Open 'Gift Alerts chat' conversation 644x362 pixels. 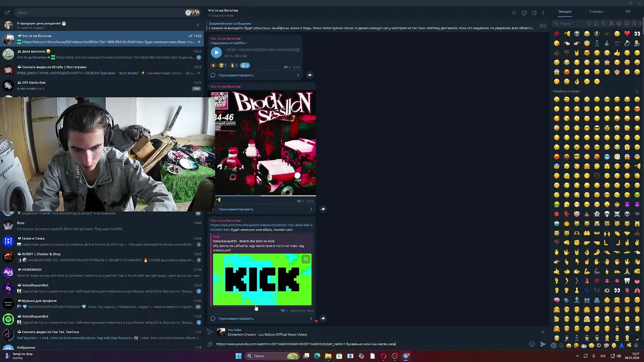pyautogui.click(x=102, y=85)
